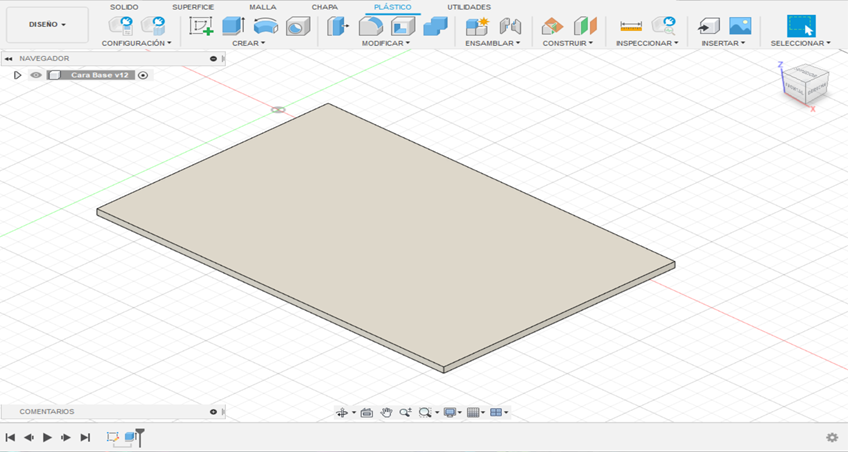
Task: Click the sketch feature in timeline
Action: click(112, 437)
